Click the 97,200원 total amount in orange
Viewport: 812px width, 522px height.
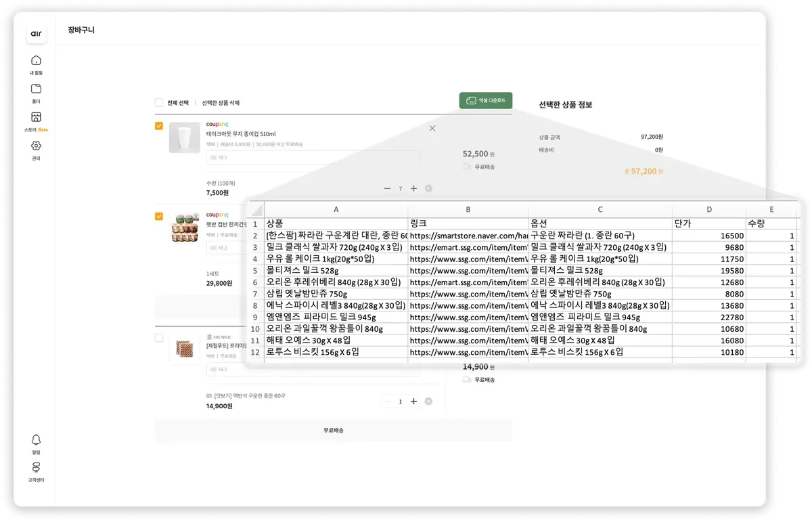coord(644,171)
